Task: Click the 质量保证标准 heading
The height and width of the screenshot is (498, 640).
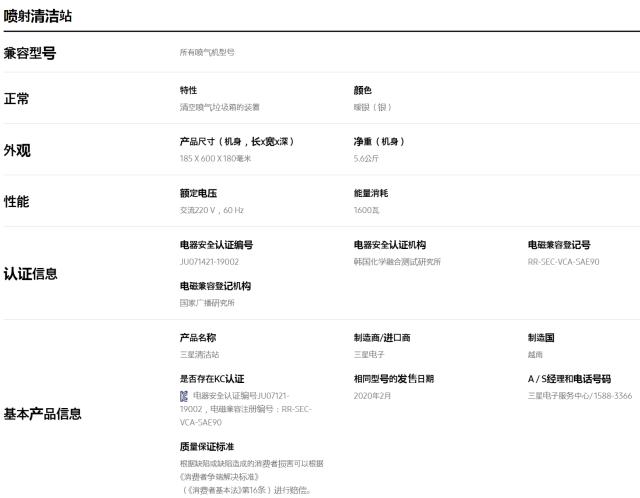Action: coord(206,446)
